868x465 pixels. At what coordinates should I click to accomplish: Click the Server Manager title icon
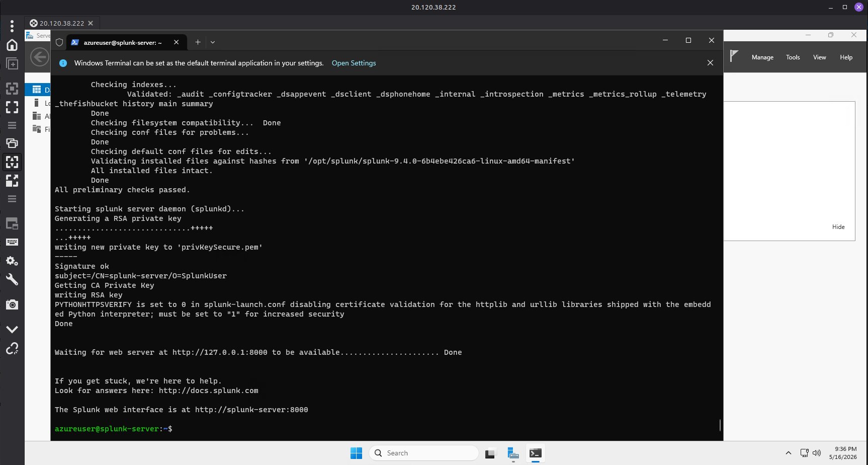point(30,35)
